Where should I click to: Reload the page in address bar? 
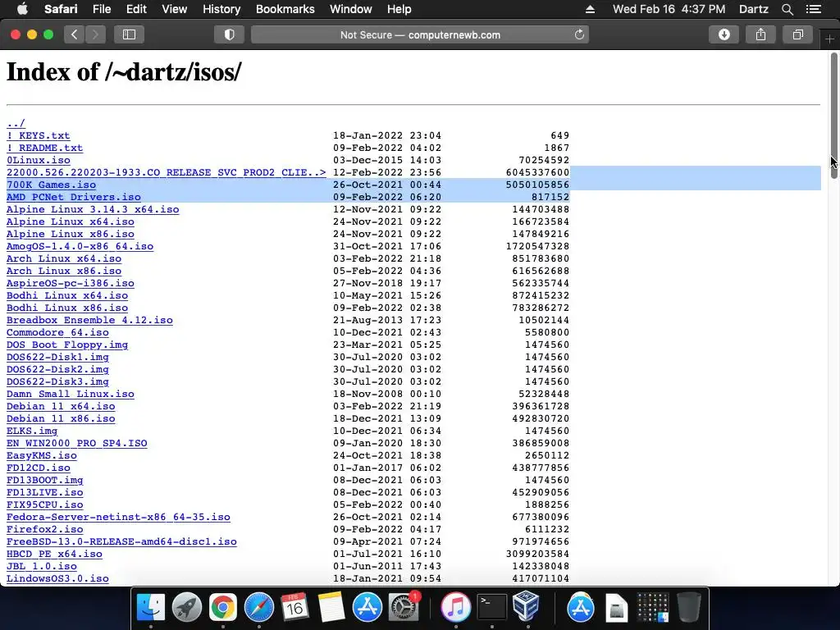pyautogui.click(x=579, y=34)
